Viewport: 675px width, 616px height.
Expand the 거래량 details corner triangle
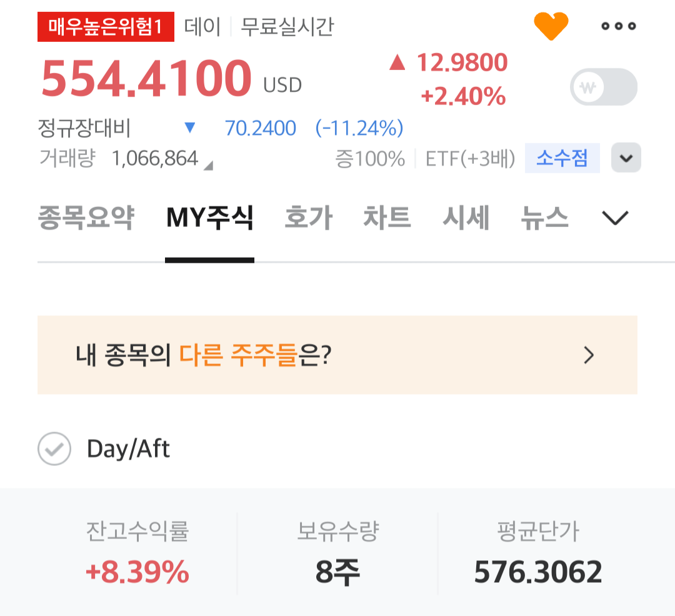click(x=208, y=166)
